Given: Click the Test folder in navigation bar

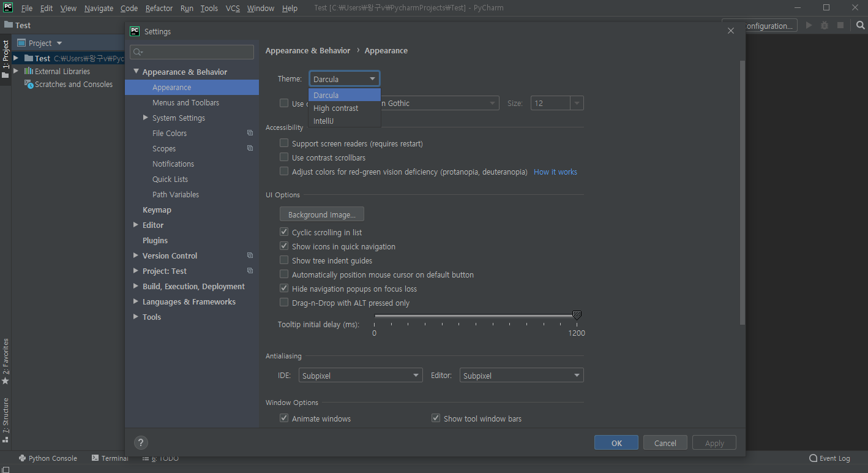Looking at the screenshot, I should (18, 25).
